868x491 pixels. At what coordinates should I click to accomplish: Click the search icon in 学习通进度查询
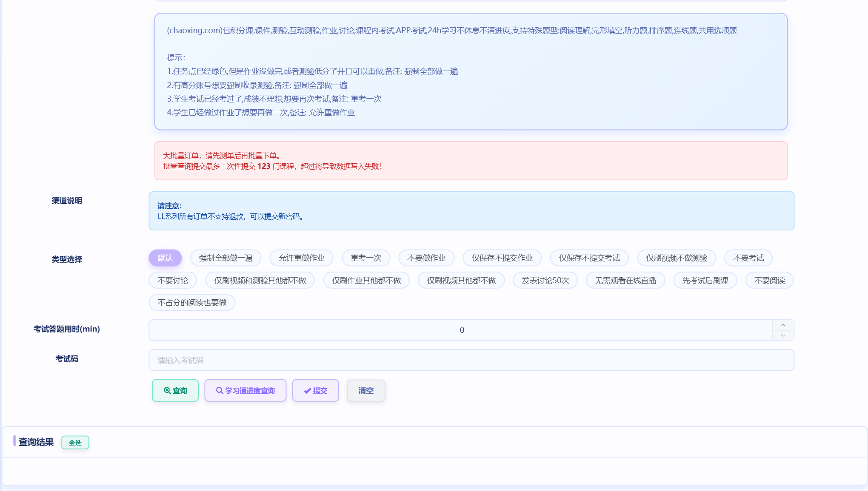pyautogui.click(x=220, y=390)
